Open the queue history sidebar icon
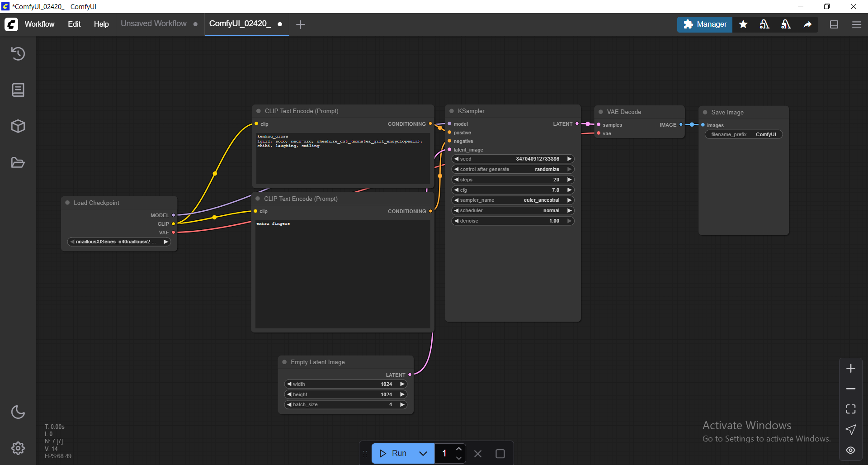Screen dimensions: 868x465 click(x=18, y=54)
